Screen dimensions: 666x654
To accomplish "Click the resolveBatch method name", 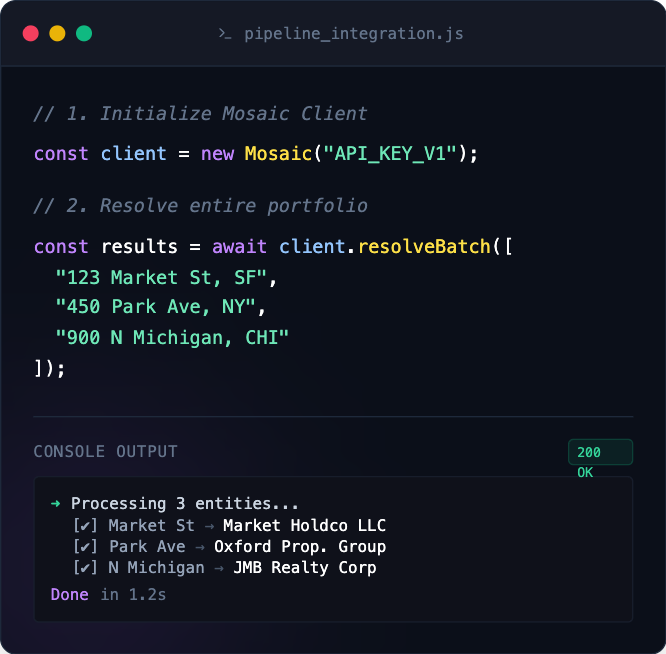I will click(424, 247).
